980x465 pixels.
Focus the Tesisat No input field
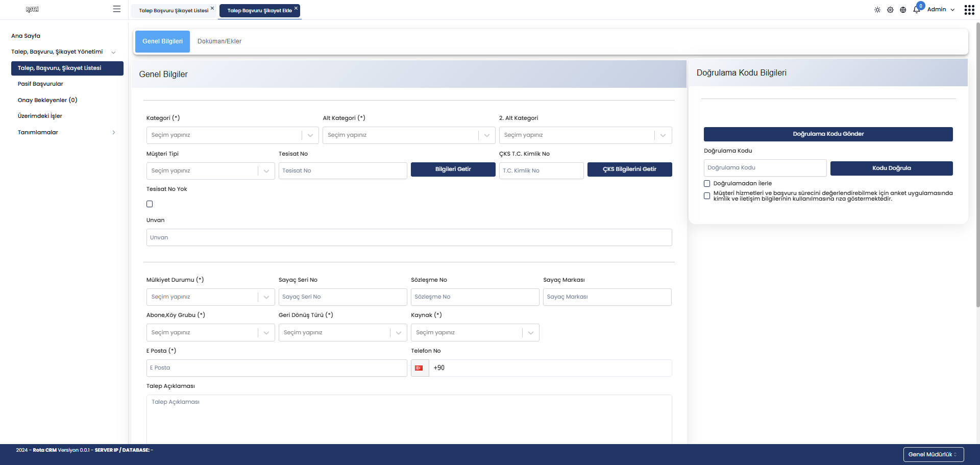[x=343, y=171]
